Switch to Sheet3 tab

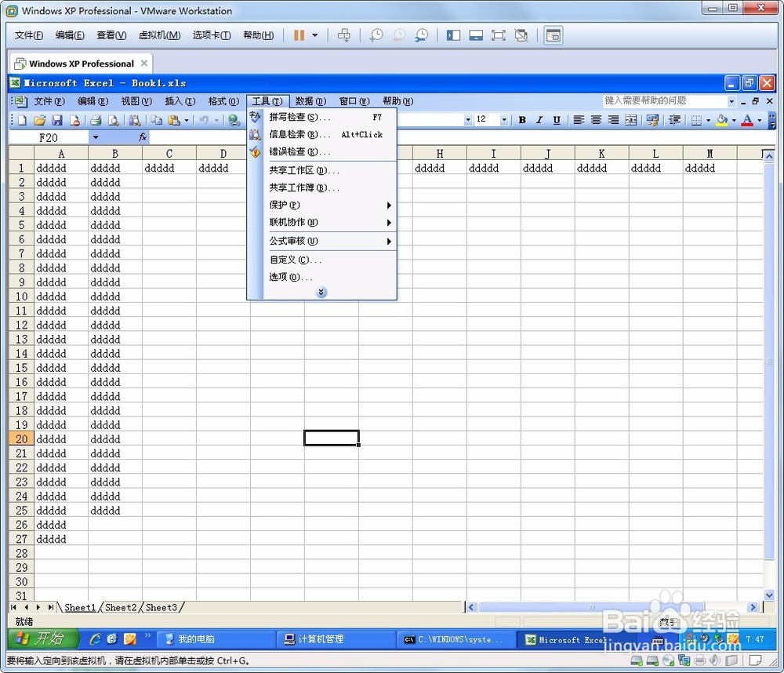click(x=161, y=607)
